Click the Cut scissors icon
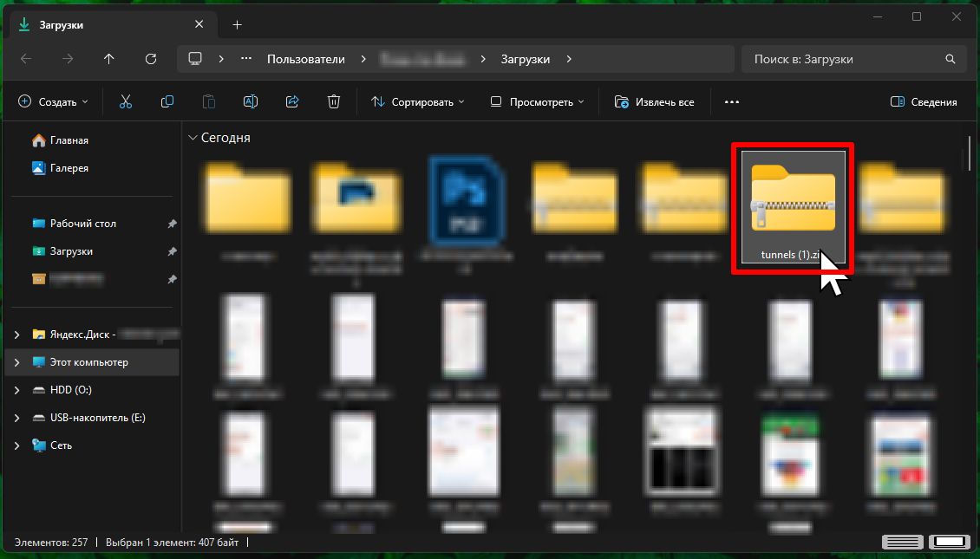Viewport: 980px width, 559px height. coord(126,102)
